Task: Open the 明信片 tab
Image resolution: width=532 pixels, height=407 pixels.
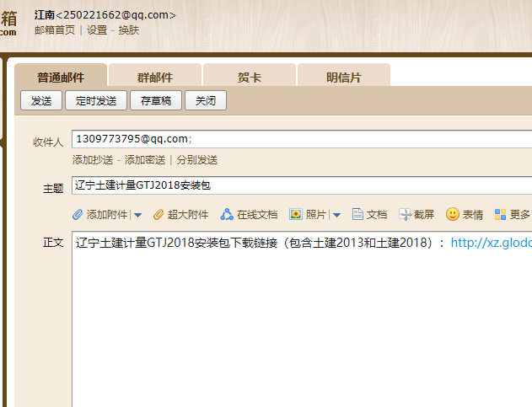Action: (344, 75)
